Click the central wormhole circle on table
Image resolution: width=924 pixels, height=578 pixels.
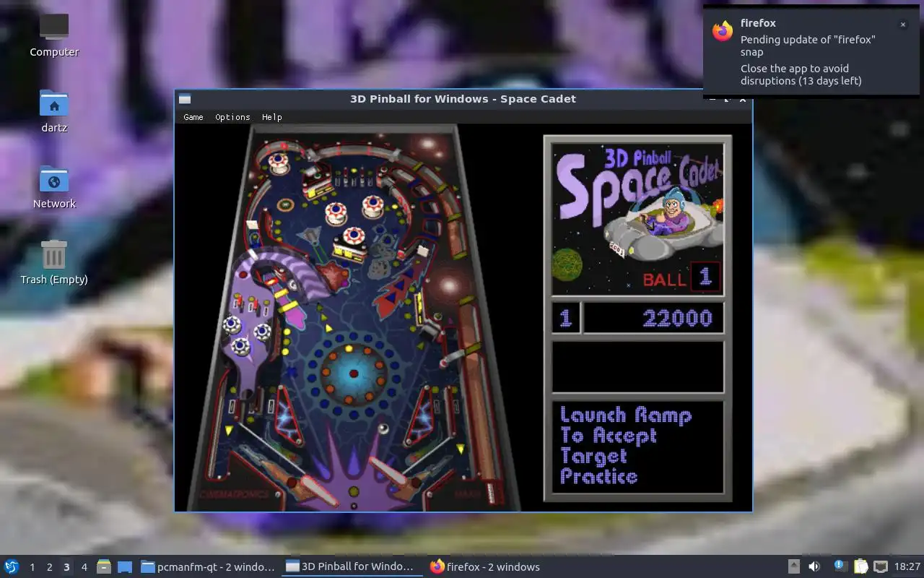point(354,374)
